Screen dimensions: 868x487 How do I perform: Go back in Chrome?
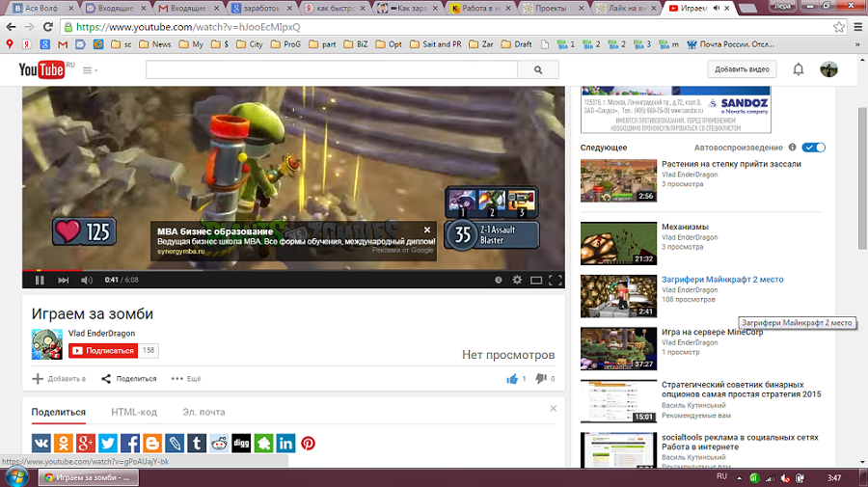11,27
